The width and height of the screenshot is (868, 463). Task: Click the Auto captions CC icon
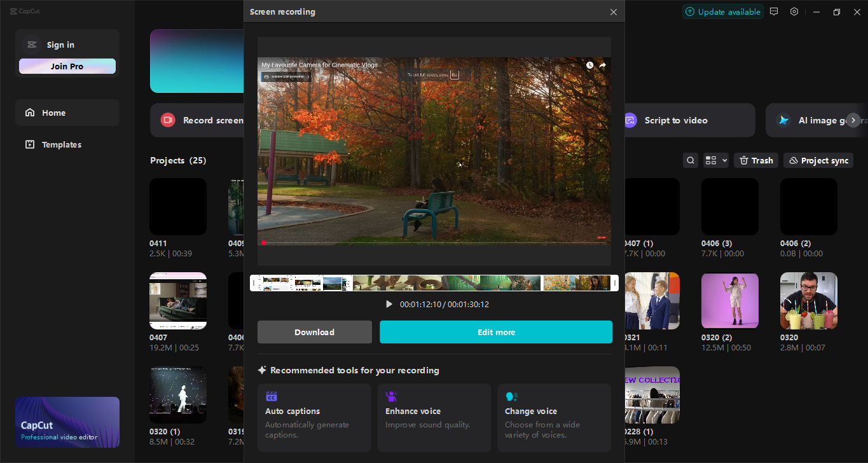[272, 396]
